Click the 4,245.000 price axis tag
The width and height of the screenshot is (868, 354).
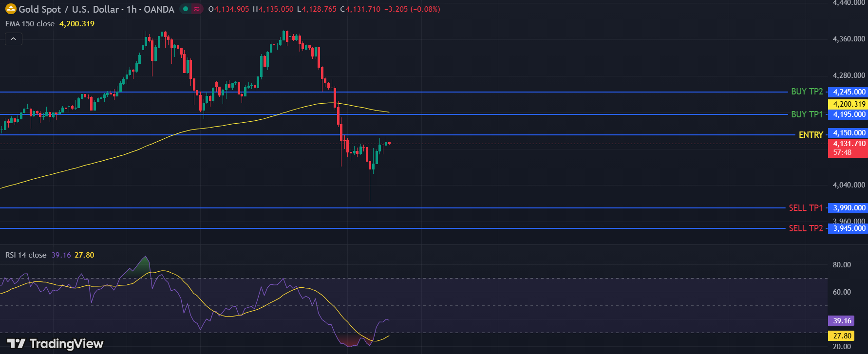(849, 92)
